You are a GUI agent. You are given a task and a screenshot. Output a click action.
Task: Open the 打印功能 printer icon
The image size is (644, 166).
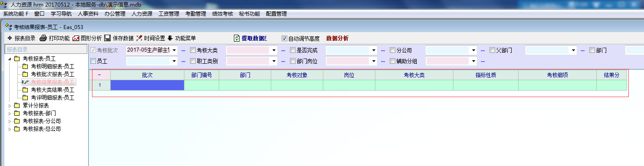(x=43, y=38)
